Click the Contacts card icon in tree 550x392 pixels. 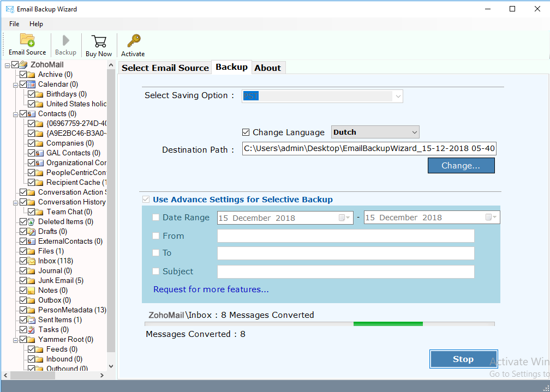coord(31,113)
